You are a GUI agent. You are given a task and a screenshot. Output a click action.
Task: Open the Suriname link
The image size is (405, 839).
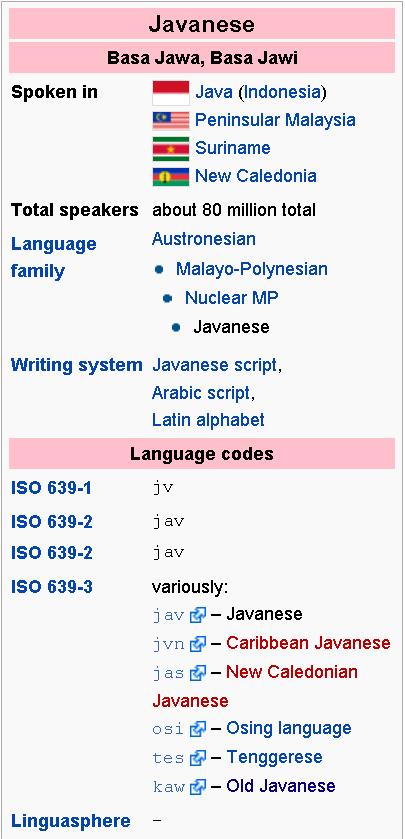[x=233, y=148]
